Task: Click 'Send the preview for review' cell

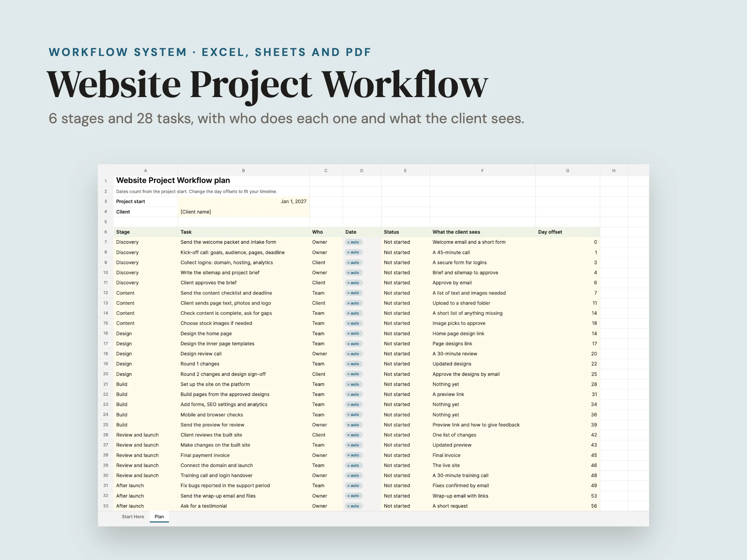Action: coord(244,425)
